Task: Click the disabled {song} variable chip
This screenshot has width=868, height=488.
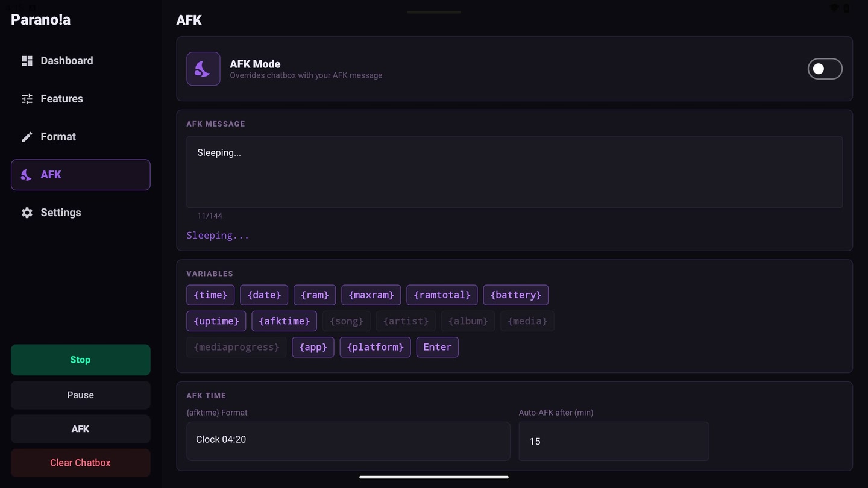Action: (x=347, y=321)
